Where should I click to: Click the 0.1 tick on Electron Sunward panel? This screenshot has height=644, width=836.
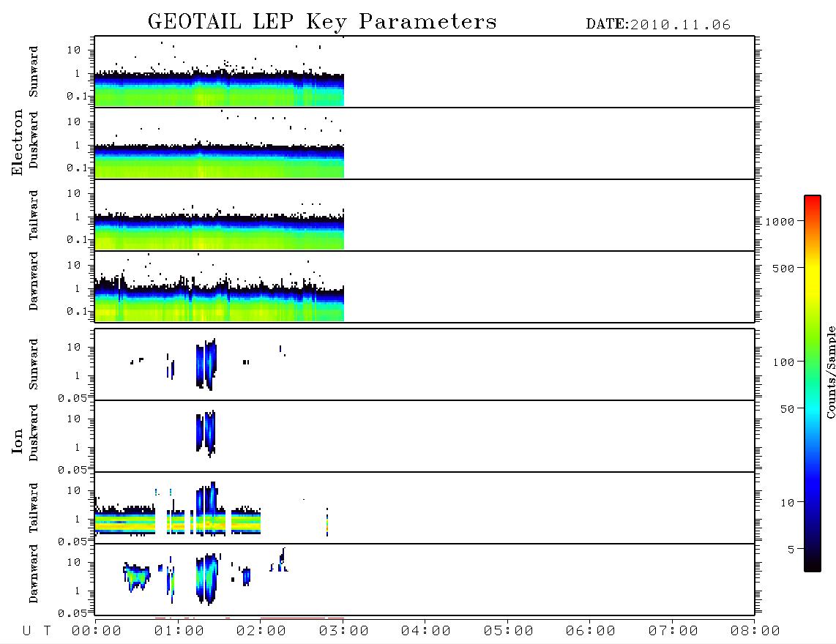point(77,96)
